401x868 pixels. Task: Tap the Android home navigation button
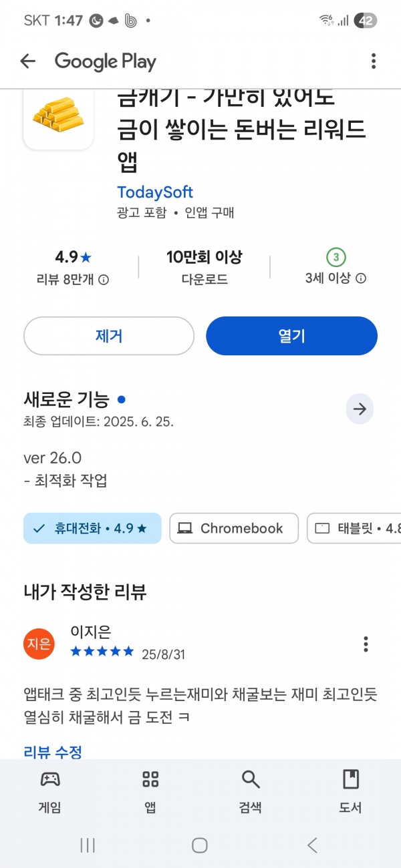pos(200,845)
